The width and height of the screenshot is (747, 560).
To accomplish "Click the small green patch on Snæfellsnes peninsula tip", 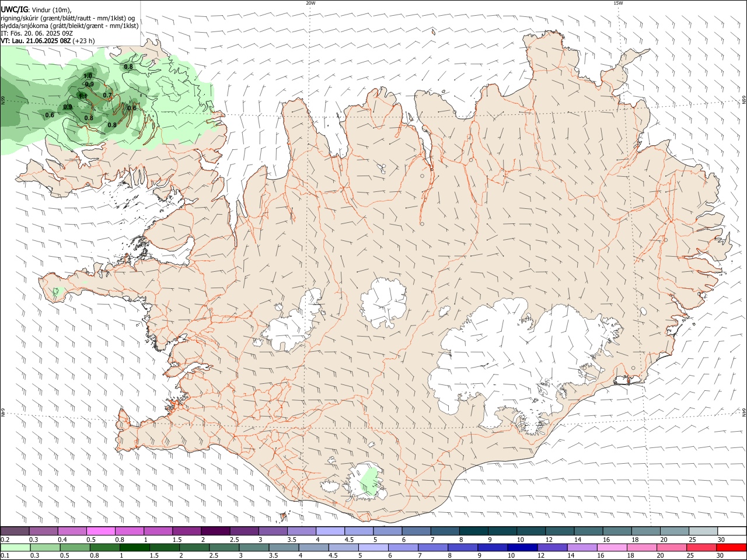I will point(57,291).
